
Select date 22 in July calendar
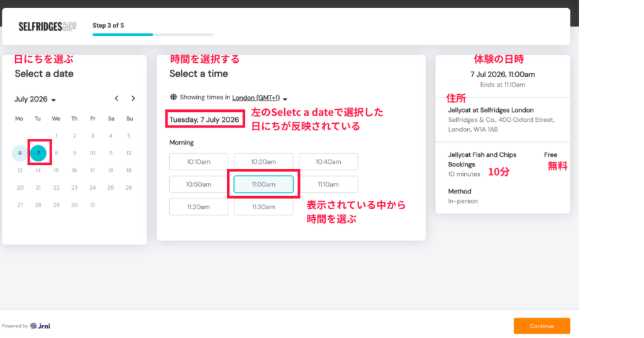(x=56, y=187)
